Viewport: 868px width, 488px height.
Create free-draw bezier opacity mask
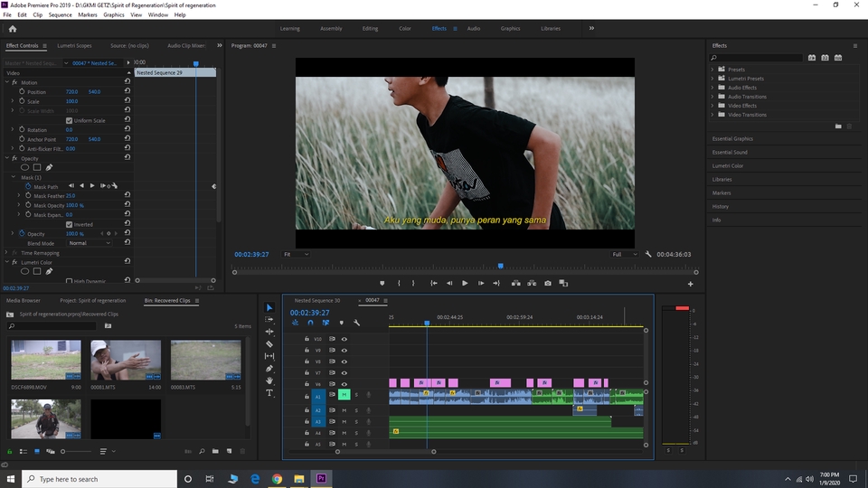49,167
